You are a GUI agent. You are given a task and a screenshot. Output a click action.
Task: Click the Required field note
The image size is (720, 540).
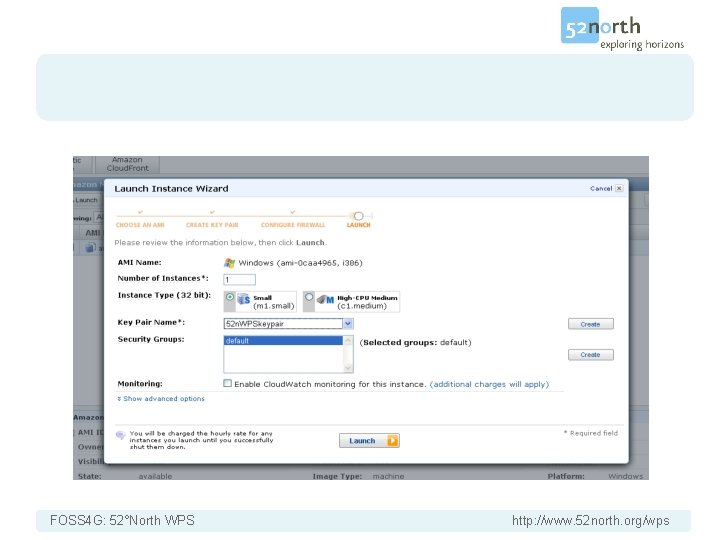[591, 433]
